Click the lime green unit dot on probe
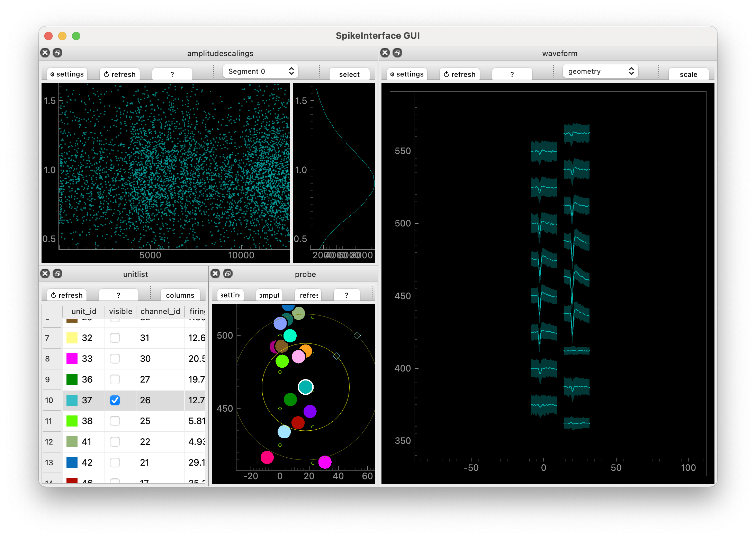Image resolution: width=756 pixels, height=538 pixels. coord(282,361)
